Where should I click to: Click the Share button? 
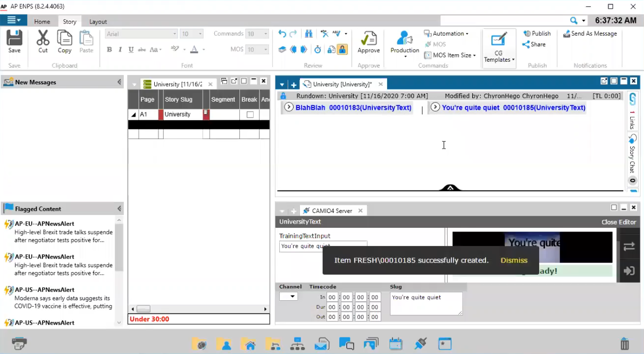tap(534, 44)
